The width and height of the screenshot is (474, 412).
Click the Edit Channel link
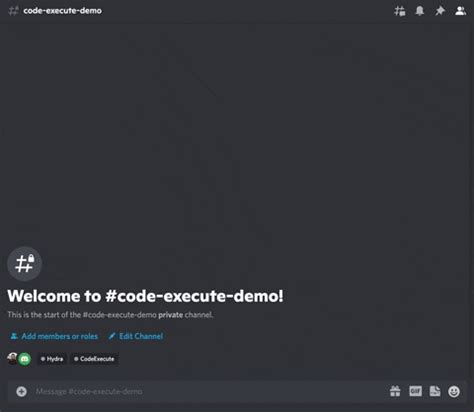[136, 336]
